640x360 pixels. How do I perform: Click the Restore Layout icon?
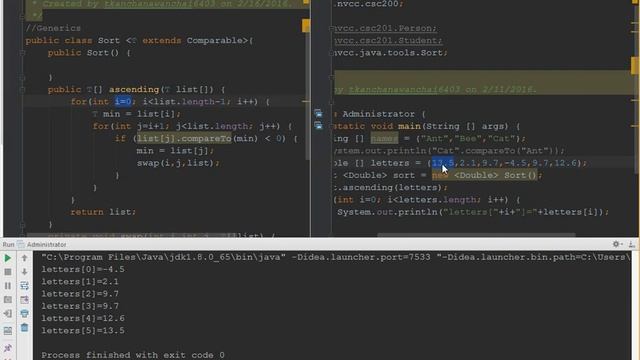click(x=7, y=331)
